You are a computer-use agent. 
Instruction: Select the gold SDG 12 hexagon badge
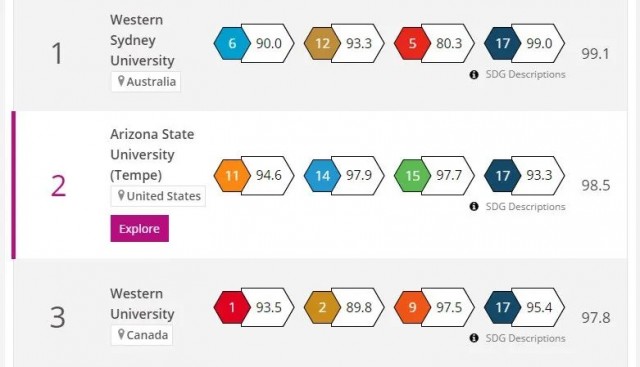[x=322, y=43]
